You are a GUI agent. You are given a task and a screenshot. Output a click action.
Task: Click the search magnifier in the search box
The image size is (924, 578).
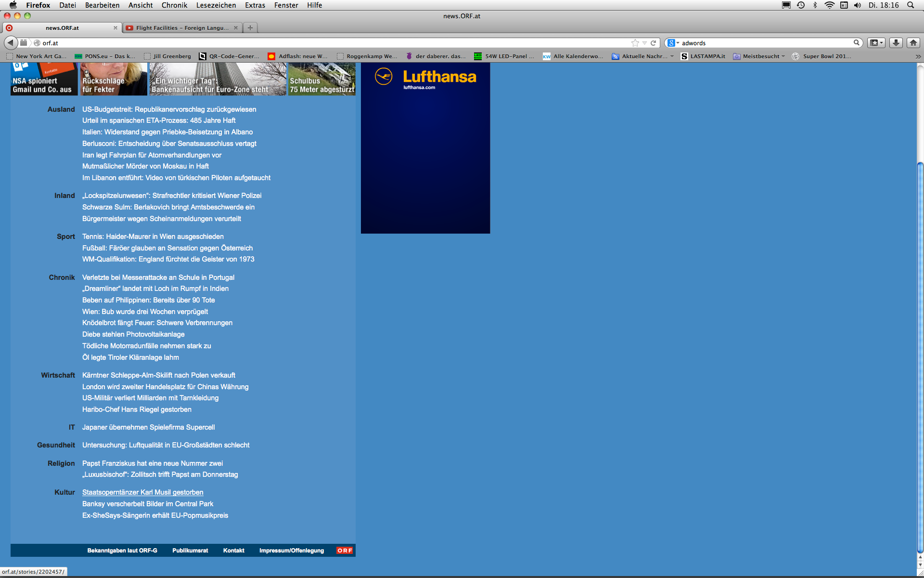[856, 43]
